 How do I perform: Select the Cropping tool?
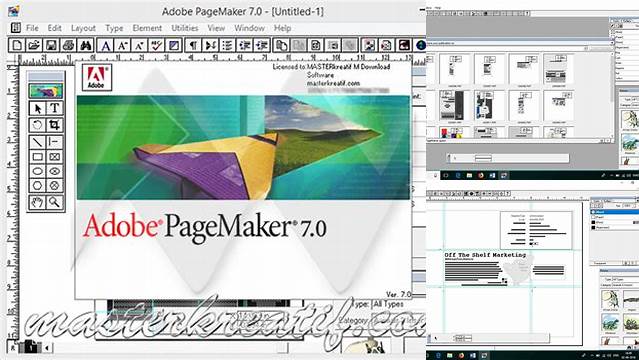tap(55, 125)
